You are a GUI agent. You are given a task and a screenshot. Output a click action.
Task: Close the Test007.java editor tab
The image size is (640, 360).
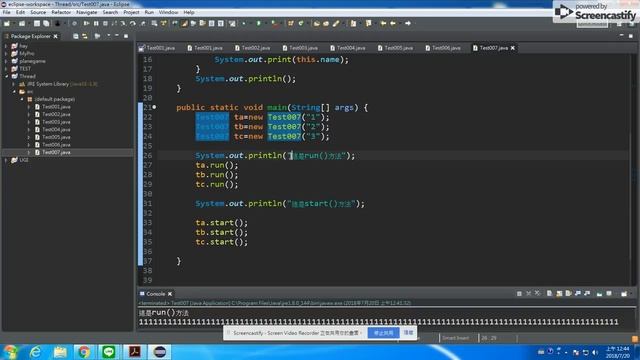(x=513, y=48)
